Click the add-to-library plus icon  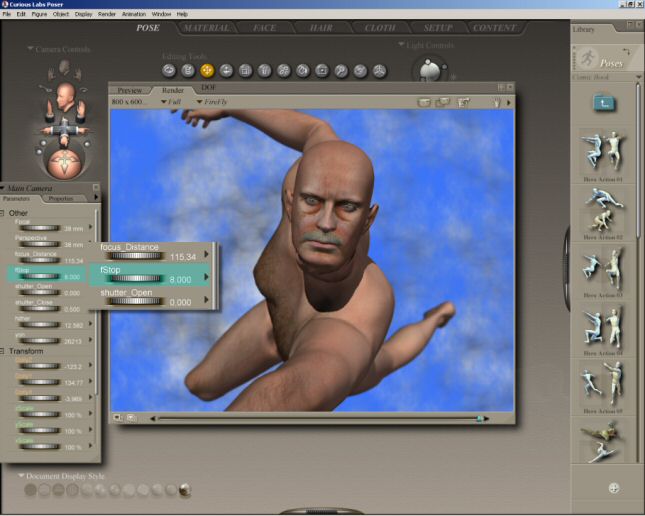tap(614, 488)
